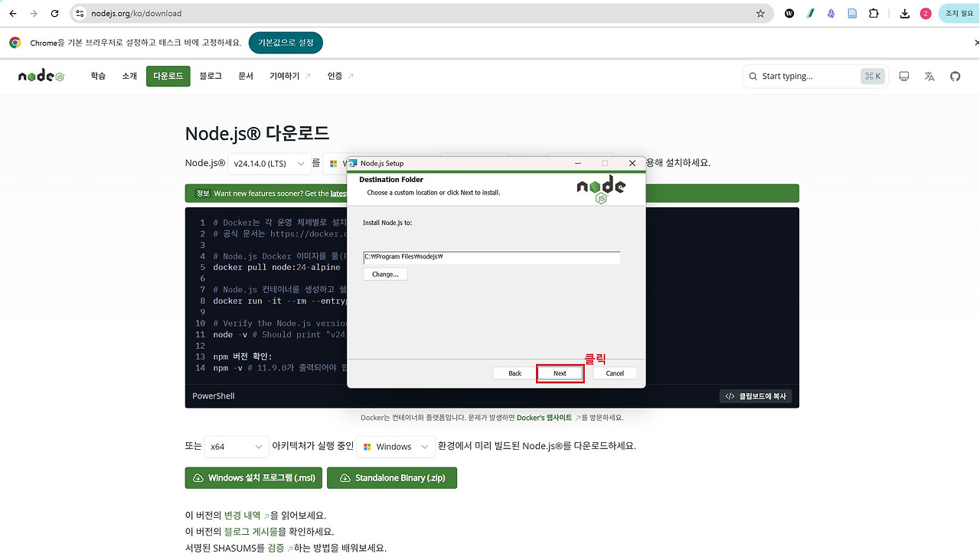This screenshot has width=980, height=560.
Task: Click Cancel in the Node.js Setup dialog
Action: [615, 373]
